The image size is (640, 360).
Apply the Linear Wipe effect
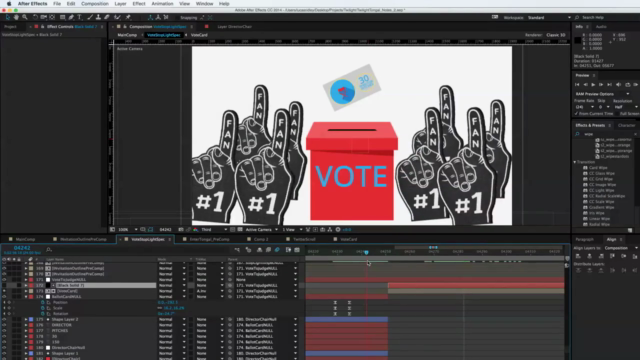[x=599, y=218]
